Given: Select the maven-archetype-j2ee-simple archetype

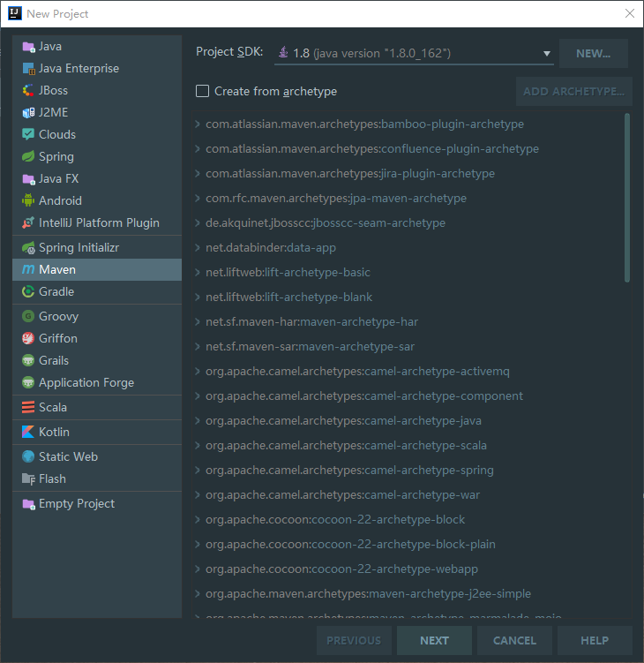Looking at the screenshot, I should 368,593.
